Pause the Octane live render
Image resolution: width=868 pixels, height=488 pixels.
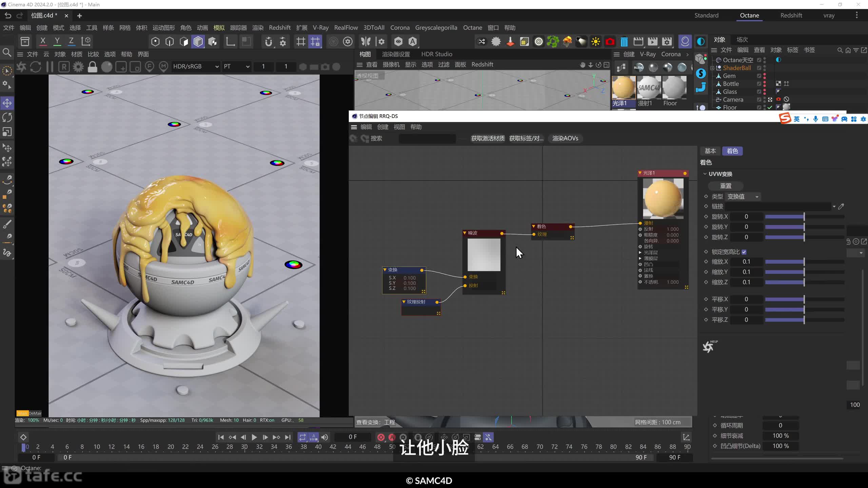[x=50, y=67]
